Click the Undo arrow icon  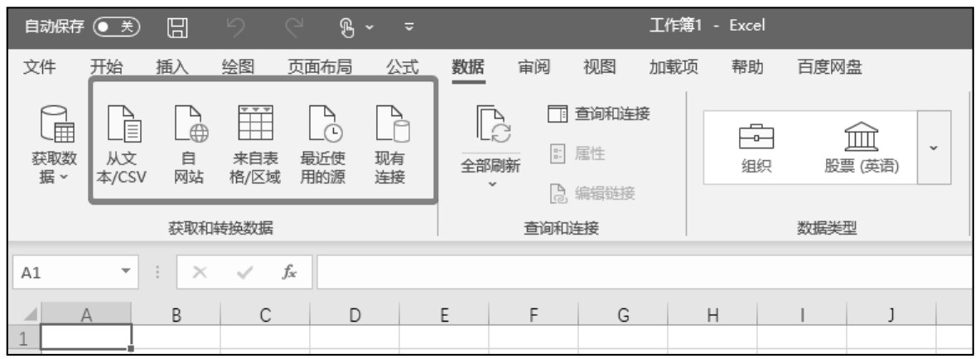coord(236,27)
